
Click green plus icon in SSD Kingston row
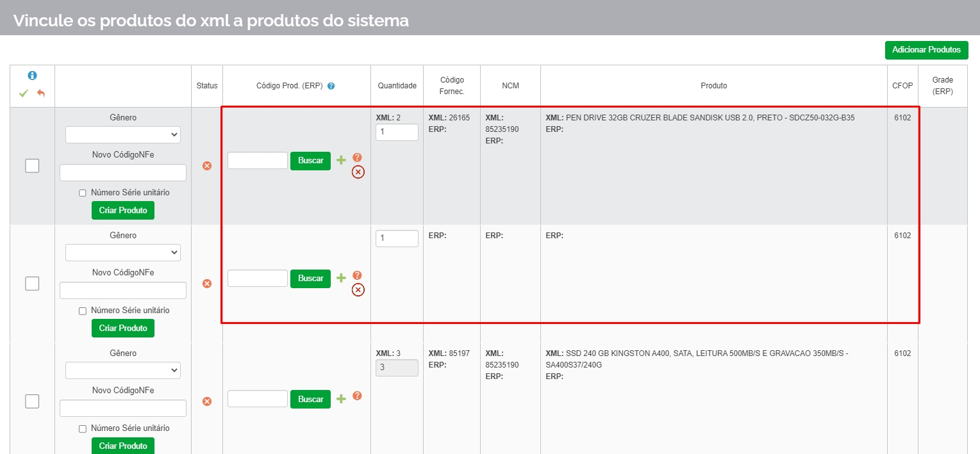coord(341,399)
